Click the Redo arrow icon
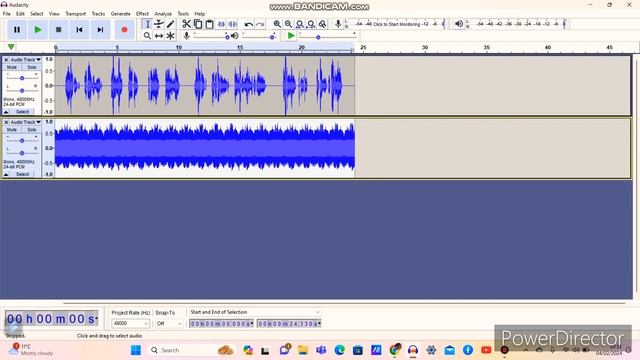 [260, 24]
